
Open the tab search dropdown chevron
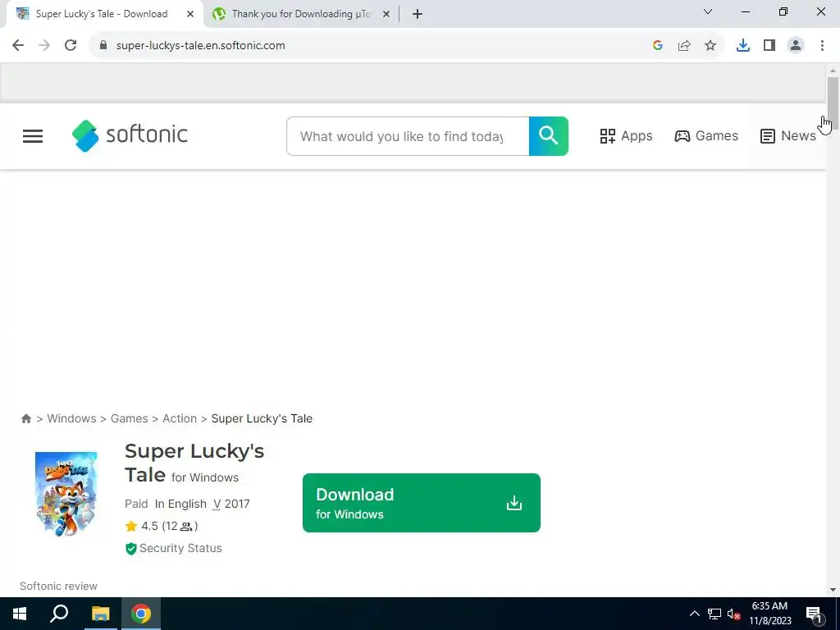point(708,11)
